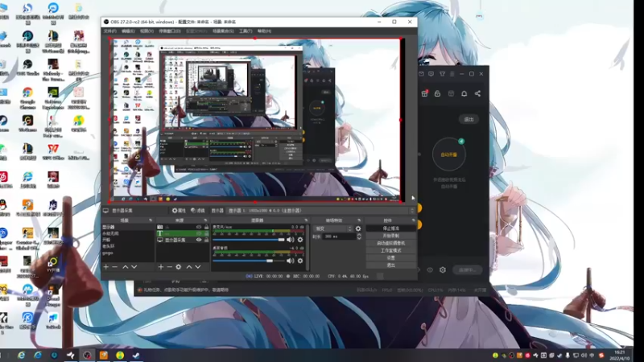The image size is (644, 362).
Task: Open bell notifications in streaming assistant
Action: coord(464,93)
